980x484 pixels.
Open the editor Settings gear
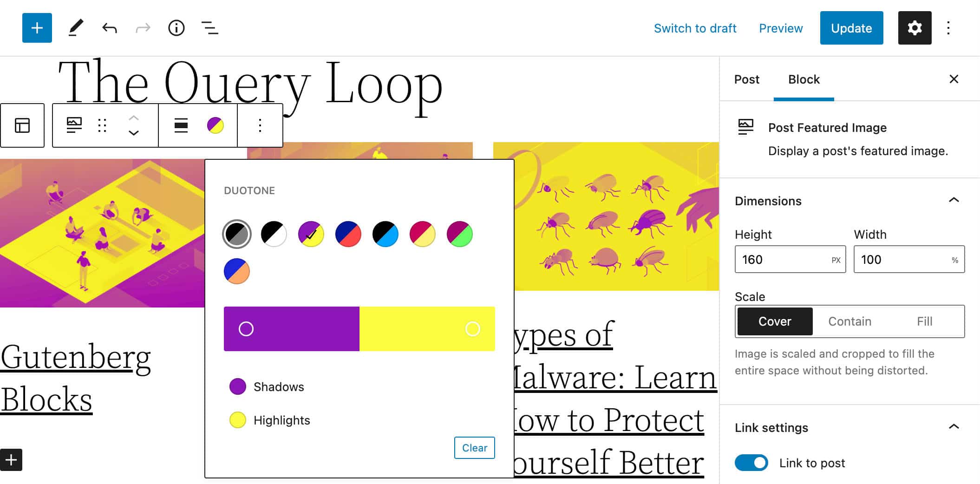click(914, 28)
